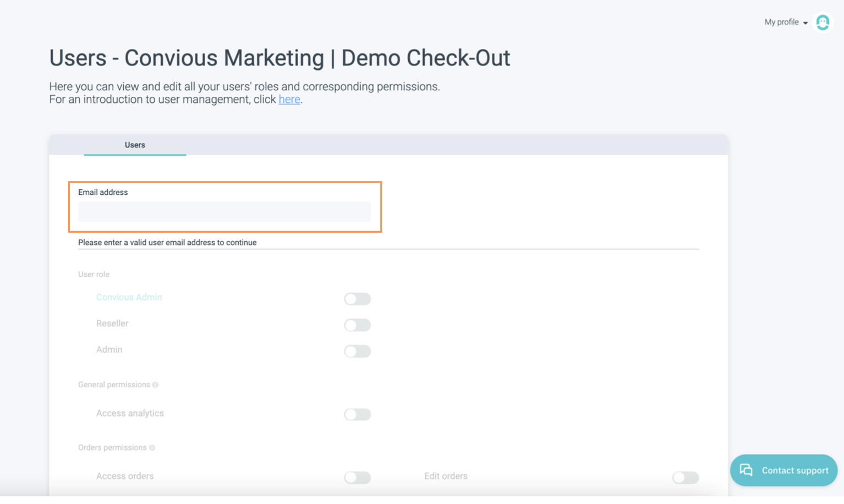Open the My profile dropdown

pos(781,22)
